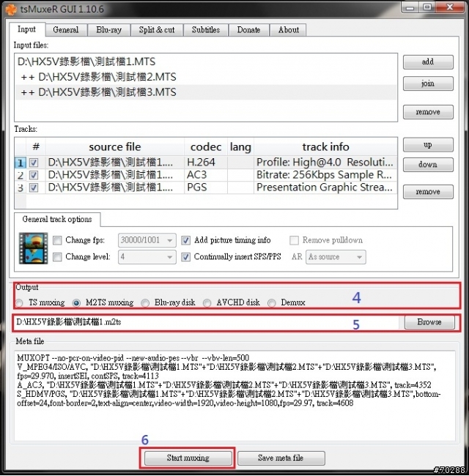
Task: Click the film strip video track icon
Action: (34, 248)
